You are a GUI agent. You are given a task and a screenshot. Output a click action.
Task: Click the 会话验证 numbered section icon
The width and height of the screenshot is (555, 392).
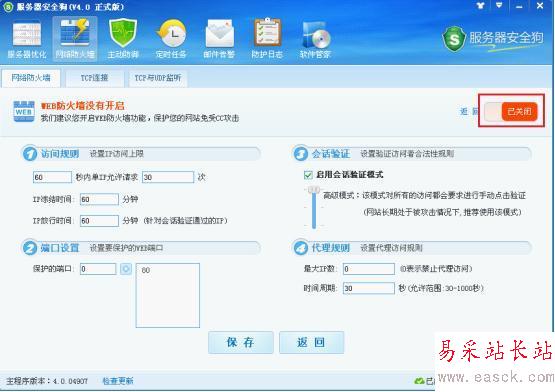301,154
